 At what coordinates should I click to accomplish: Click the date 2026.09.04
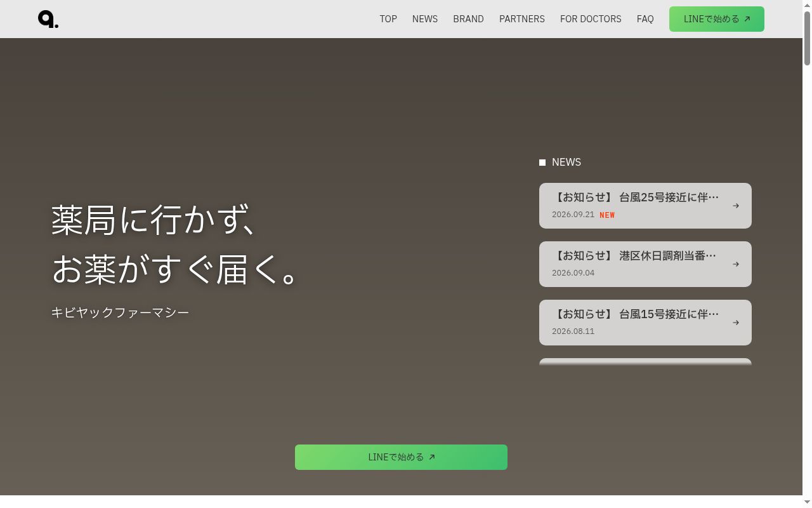[x=573, y=273]
